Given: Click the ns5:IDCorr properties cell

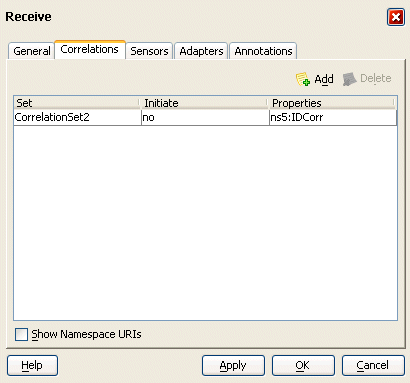Looking at the screenshot, I should coord(333,117).
